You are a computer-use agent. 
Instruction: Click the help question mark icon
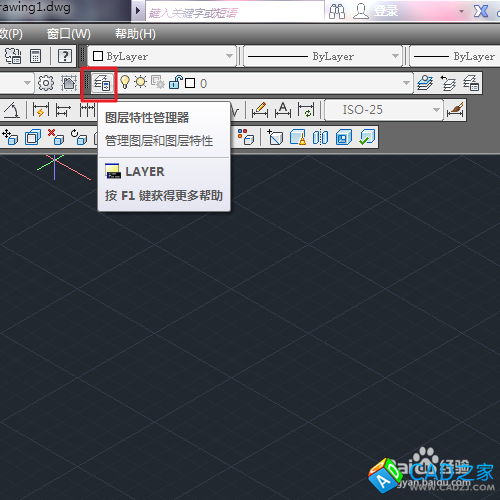tap(65, 56)
